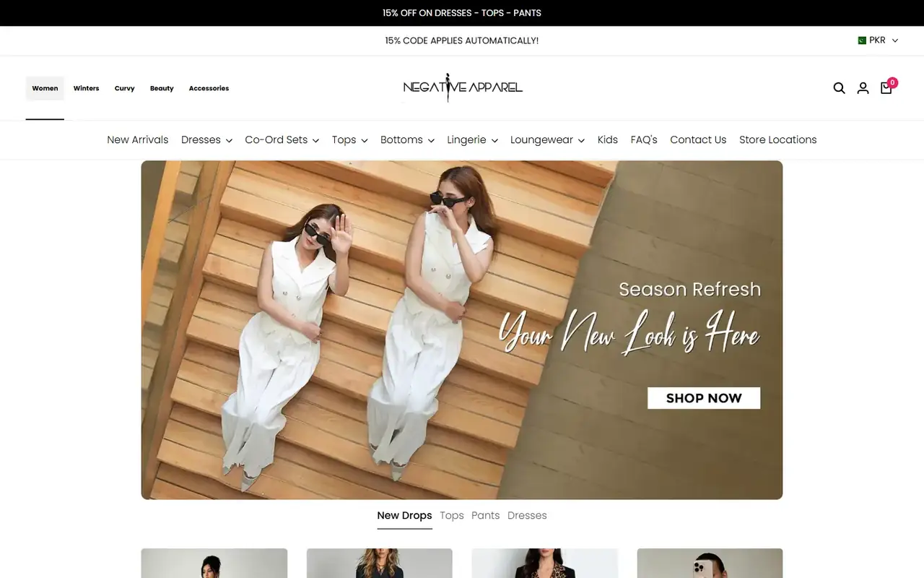Screen dimensions: 924x578
Task: Open the Contact Us page
Action: [698, 139]
